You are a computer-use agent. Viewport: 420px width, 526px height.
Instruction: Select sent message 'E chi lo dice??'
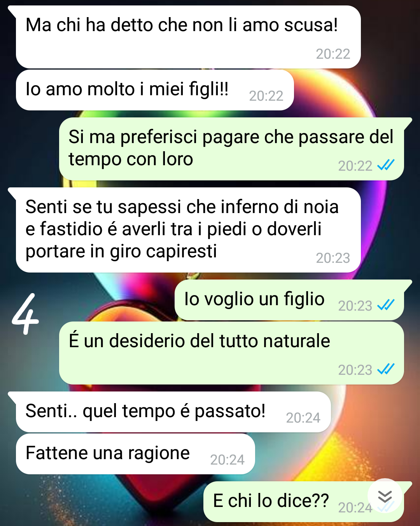coord(303,502)
